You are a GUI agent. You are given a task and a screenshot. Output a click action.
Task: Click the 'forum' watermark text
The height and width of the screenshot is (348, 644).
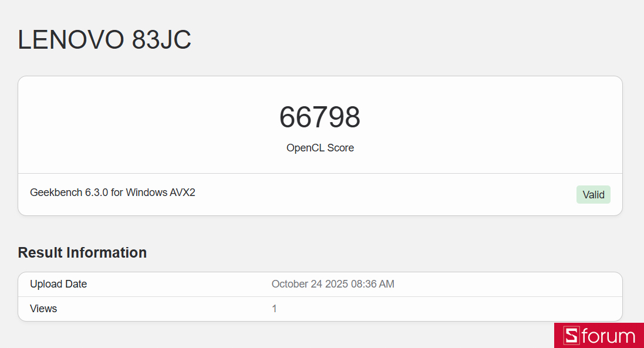(608, 336)
